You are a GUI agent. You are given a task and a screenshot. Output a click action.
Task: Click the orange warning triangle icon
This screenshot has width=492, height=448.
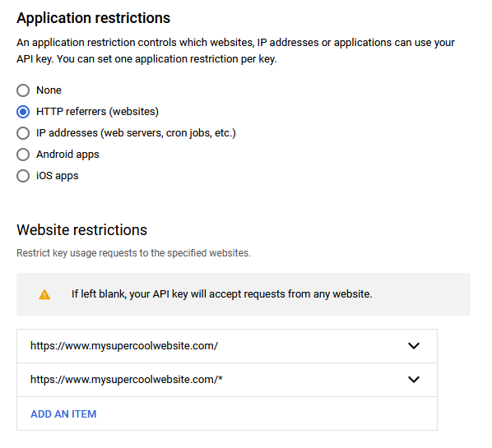click(44, 294)
